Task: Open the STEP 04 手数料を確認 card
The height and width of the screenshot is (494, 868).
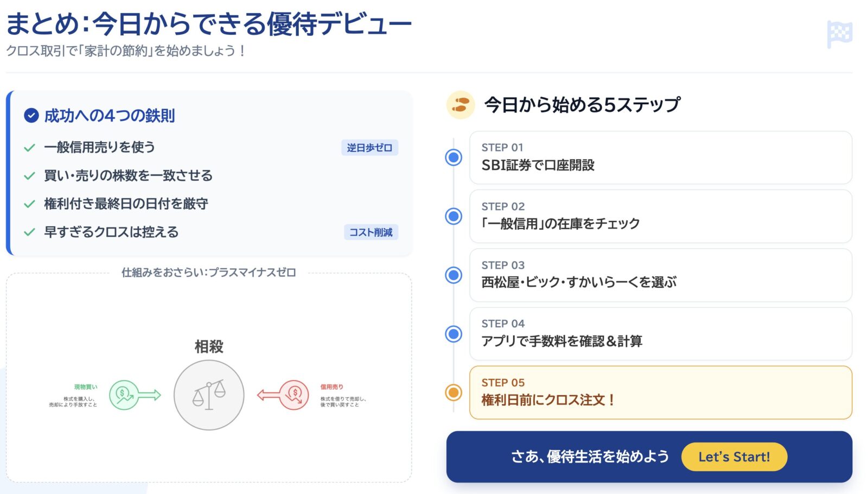Action: pyautogui.click(x=660, y=334)
